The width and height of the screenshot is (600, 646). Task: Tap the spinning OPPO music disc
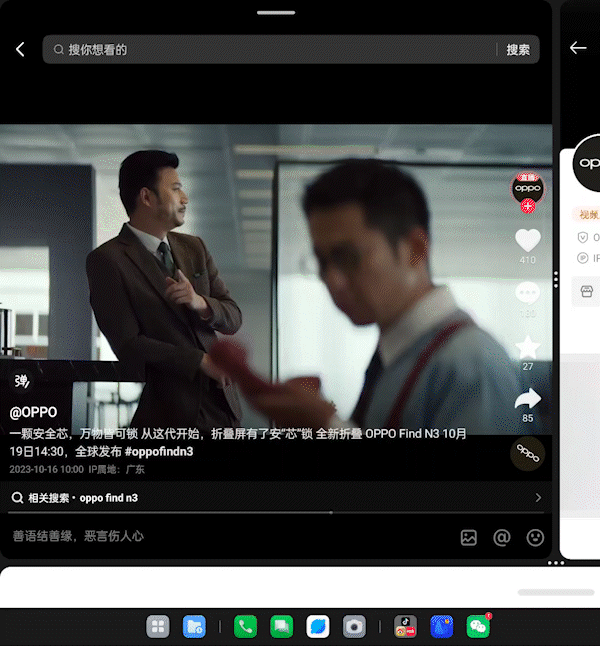coord(527,454)
